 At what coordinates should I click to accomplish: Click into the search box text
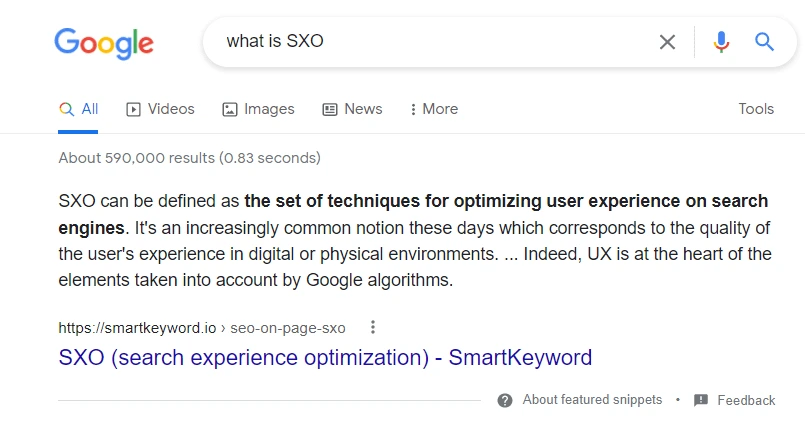pyautogui.click(x=275, y=41)
